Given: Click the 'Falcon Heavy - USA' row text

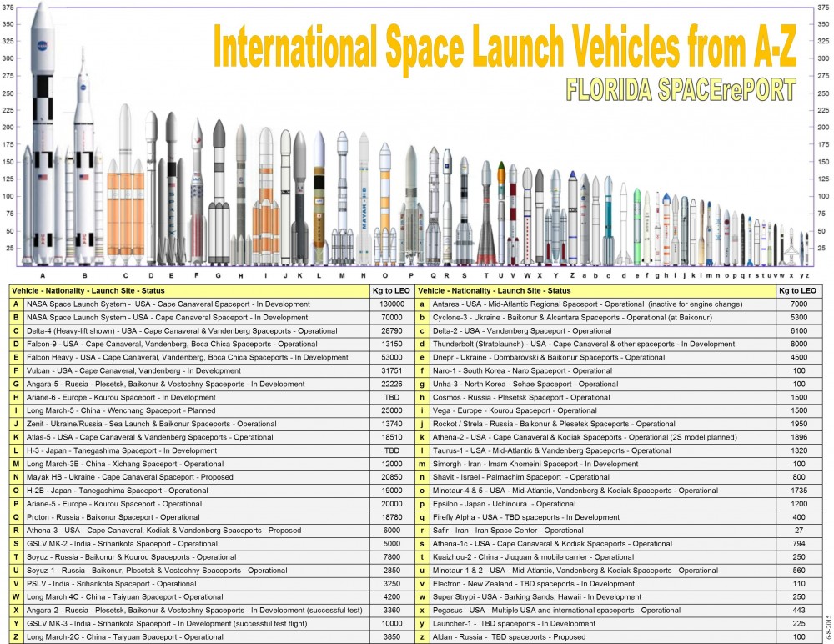Looking at the screenshot, I should point(187,357).
